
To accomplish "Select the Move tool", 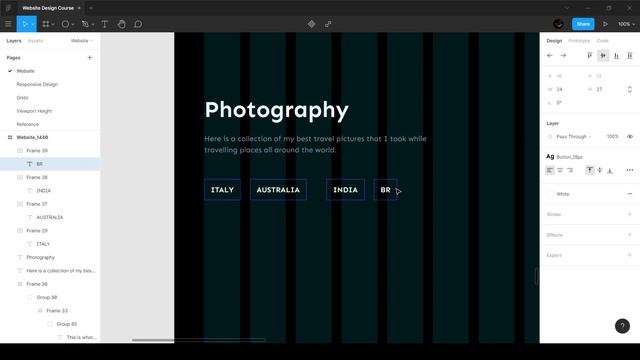I will coord(24,24).
